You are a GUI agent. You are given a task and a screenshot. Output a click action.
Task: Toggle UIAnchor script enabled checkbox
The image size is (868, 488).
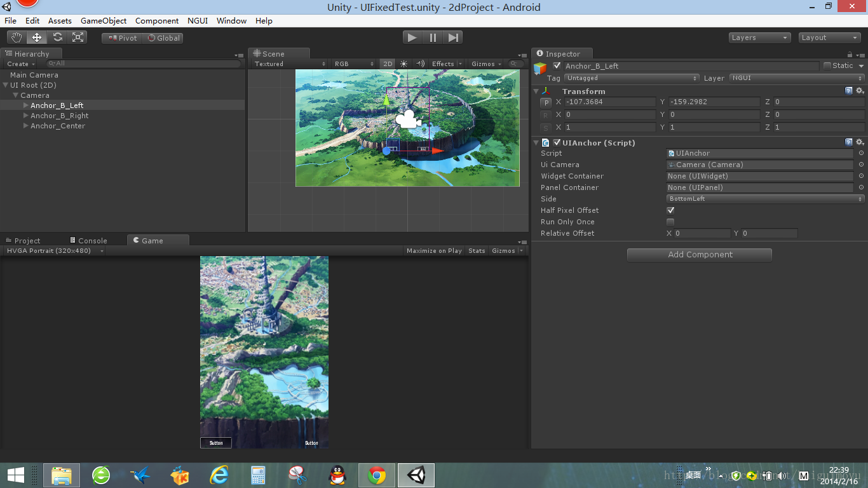coord(557,142)
